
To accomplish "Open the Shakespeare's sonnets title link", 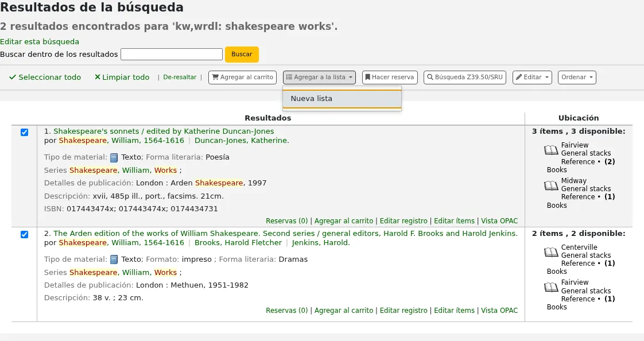I will click(164, 131).
